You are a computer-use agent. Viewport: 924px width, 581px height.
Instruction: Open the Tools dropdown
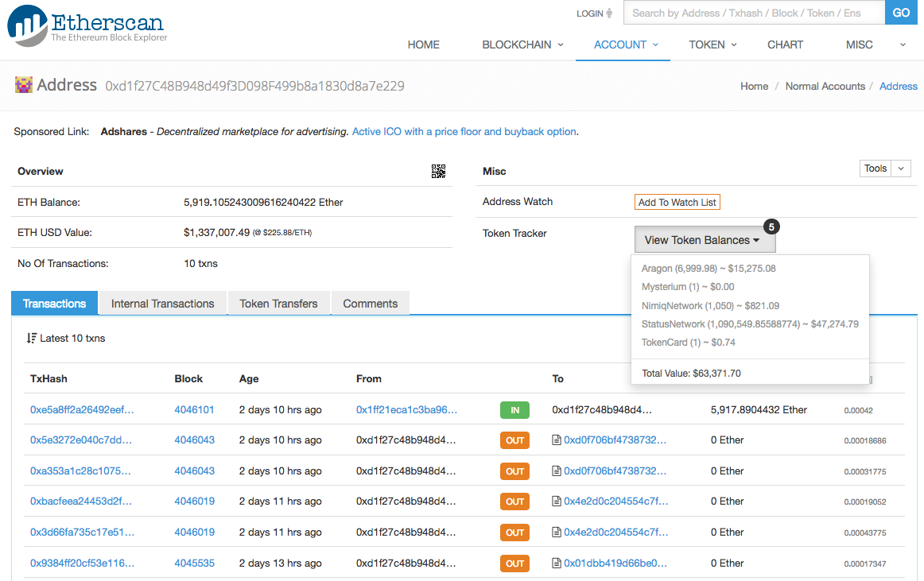click(875, 168)
